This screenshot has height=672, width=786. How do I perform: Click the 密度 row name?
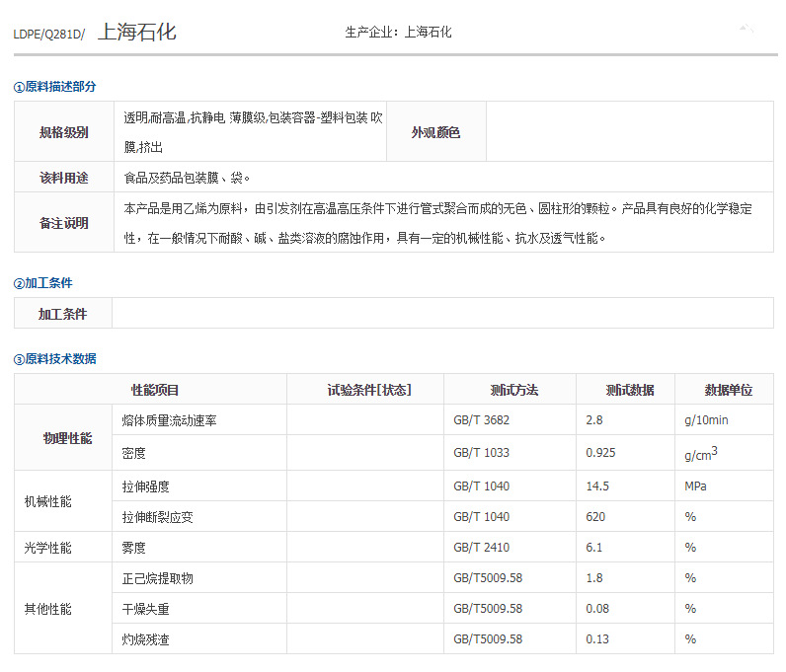click(x=134, y=453)
